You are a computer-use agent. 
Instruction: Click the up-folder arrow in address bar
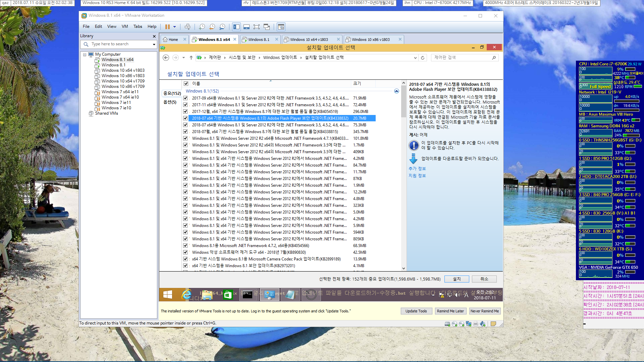(x=191, y=58)
